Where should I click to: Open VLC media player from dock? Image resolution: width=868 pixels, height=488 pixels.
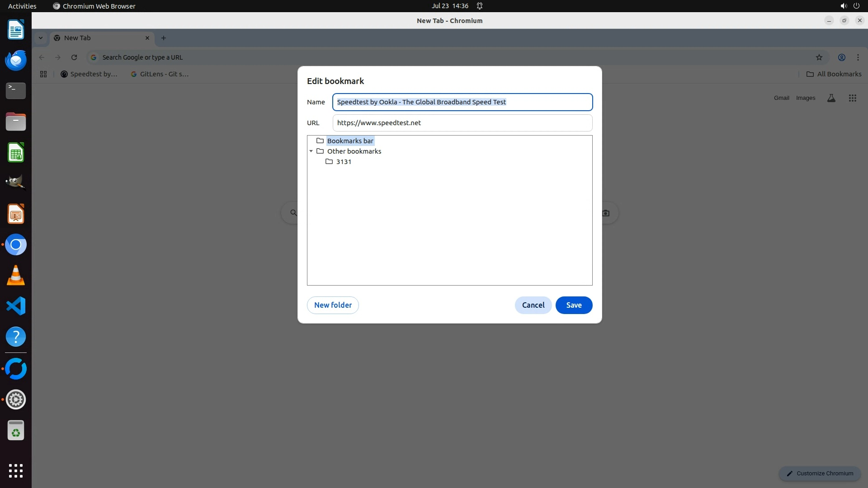click(x=16, y=275)
